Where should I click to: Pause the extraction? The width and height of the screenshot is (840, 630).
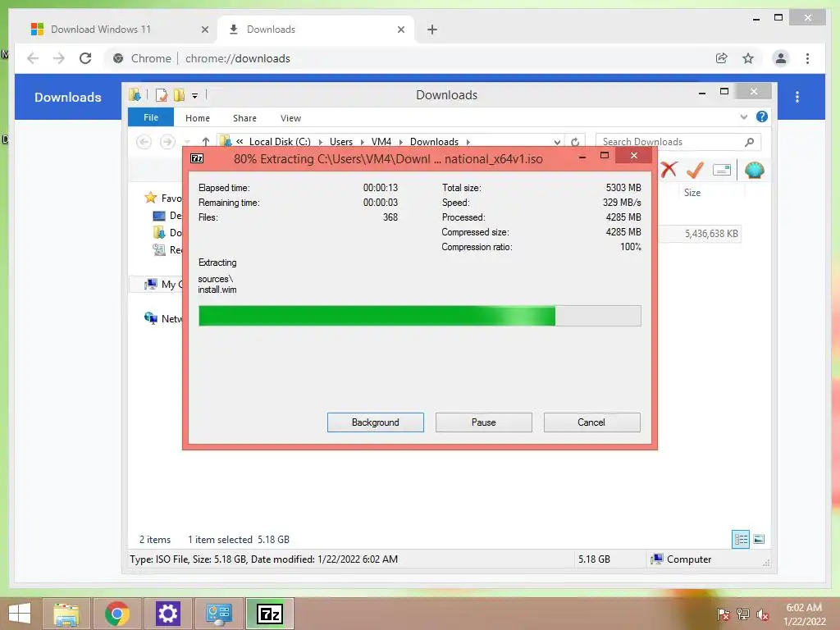483,422
